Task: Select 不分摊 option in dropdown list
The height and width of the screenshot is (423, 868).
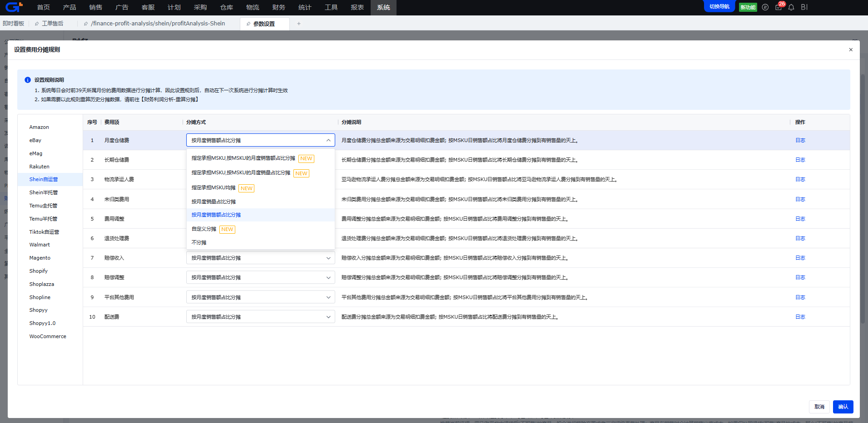Action: tap(199, 242)
